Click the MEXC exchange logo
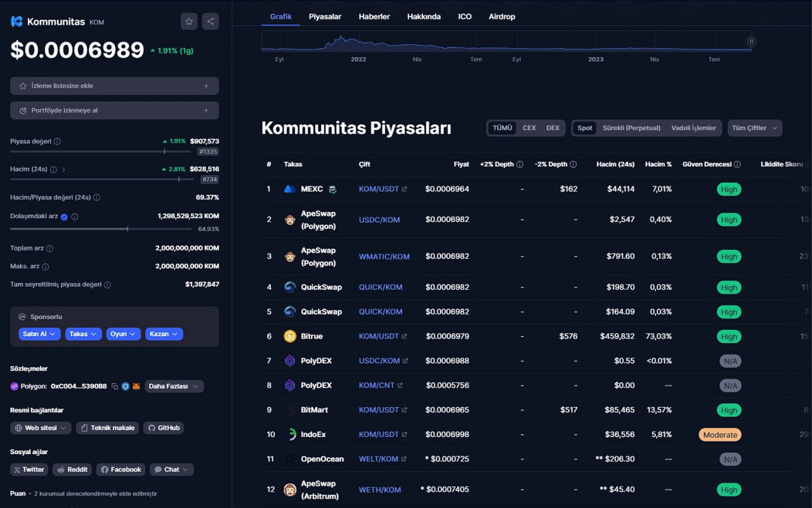812x508 pixels. pyautogui.click(x=290, y=189)
